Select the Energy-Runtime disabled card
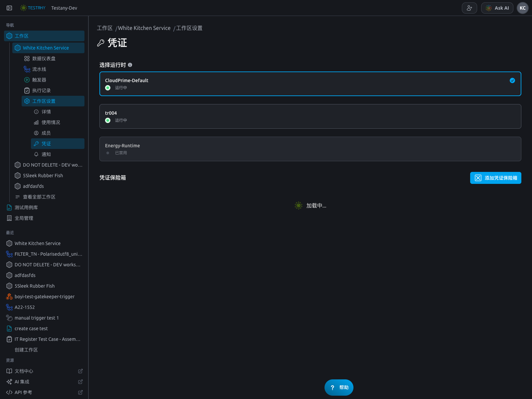 (310, 149)
